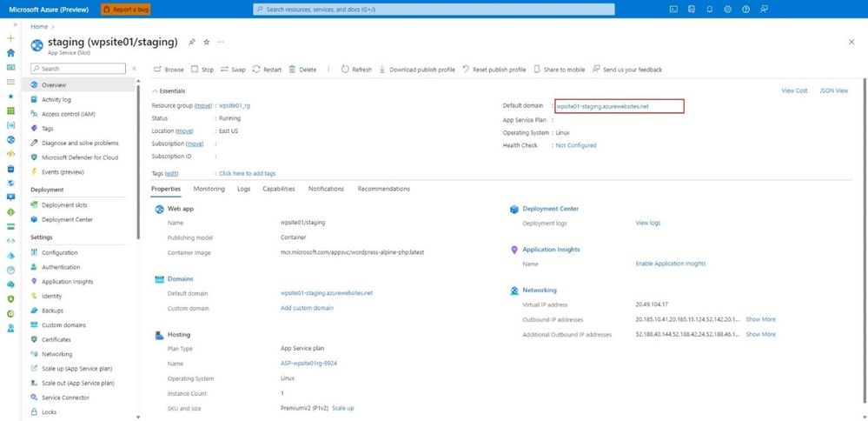Select the Properties tab
Screen dimensions: 868x421
coord(166,189)
